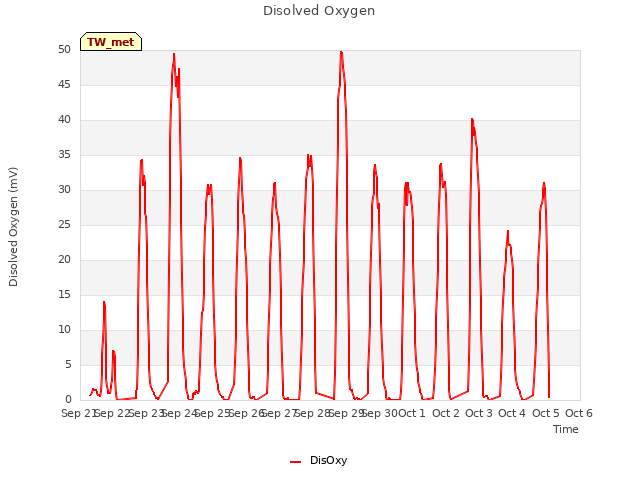Click the Oct 5 x-axis label
This screenshot has width=640, height=480.
pyautogui.click(x=546, y=413)
